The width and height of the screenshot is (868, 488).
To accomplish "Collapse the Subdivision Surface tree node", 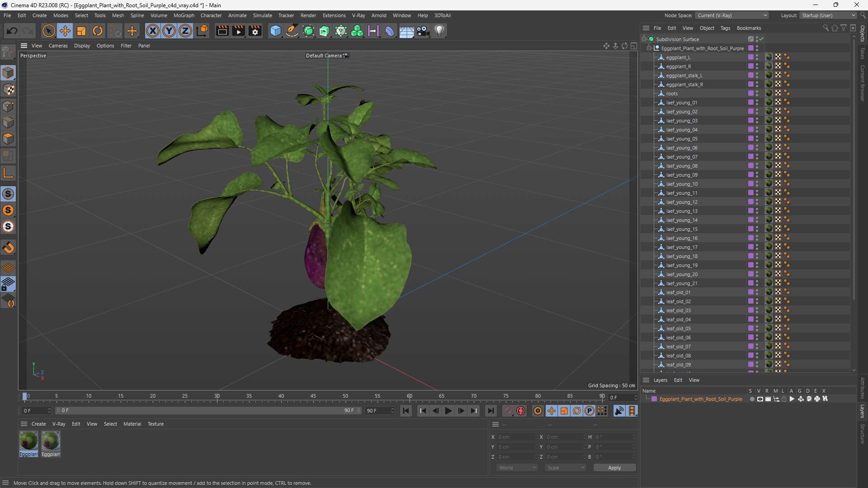I will click(644, 39).
